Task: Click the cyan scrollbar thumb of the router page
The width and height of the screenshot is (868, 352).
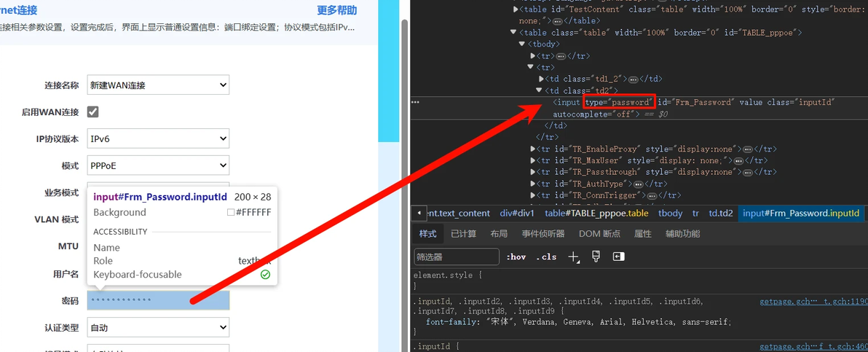Action: click(388, 71)
